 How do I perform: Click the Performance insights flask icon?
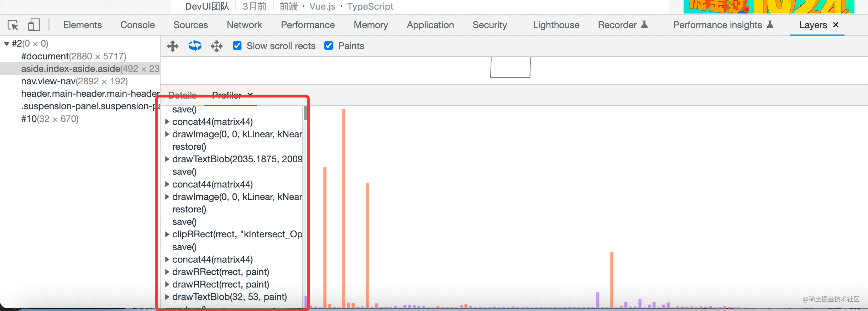click(x=770, y=24)
